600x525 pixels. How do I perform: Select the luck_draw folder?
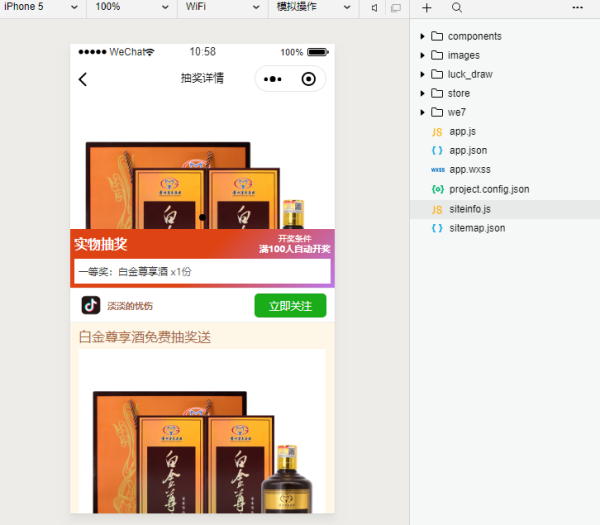(505, 74)
